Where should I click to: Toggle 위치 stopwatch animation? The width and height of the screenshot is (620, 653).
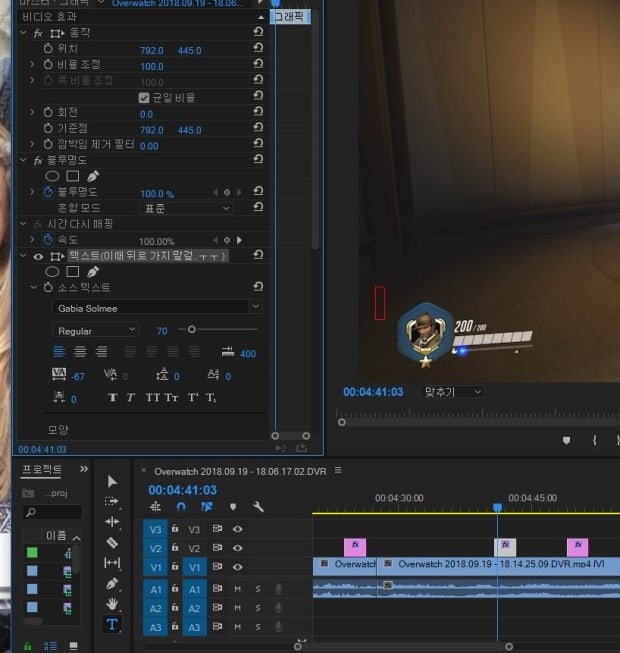click(48, 48)
